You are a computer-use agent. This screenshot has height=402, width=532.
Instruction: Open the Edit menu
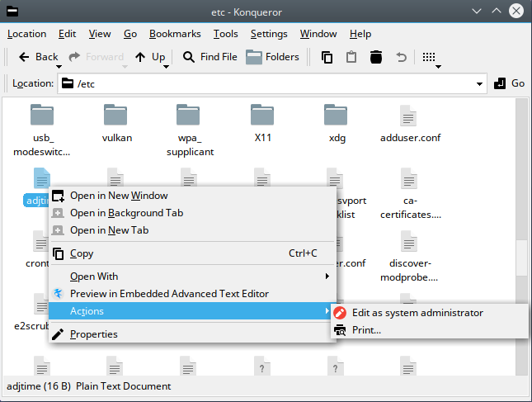coord(67,34)
